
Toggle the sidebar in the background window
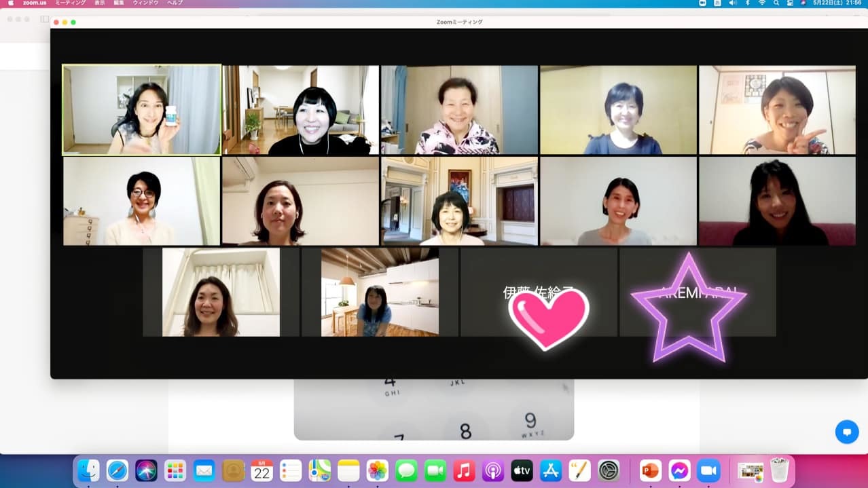click(45, 19)
